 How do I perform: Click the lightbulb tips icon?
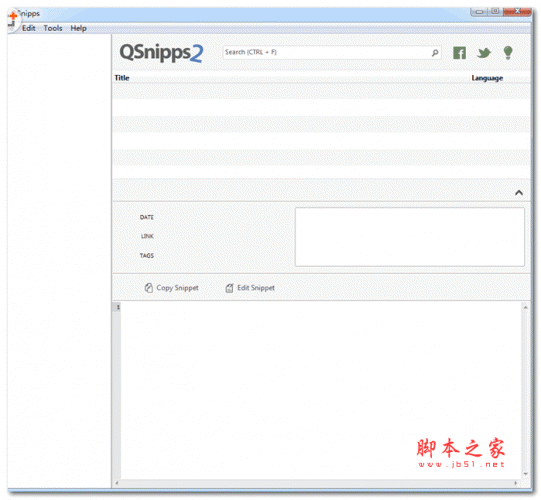click(x=508, y=53)
